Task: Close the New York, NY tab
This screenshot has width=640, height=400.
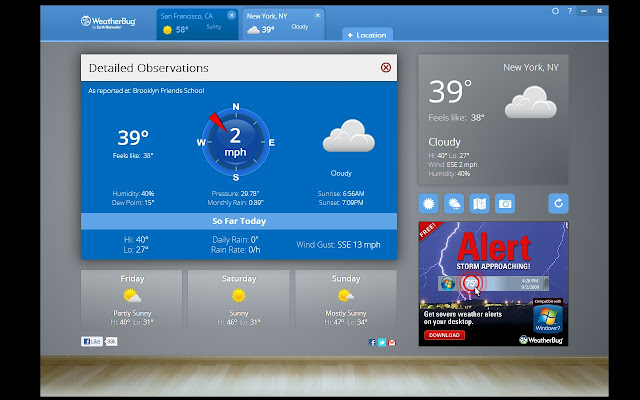Action: (x=318, y=16)
